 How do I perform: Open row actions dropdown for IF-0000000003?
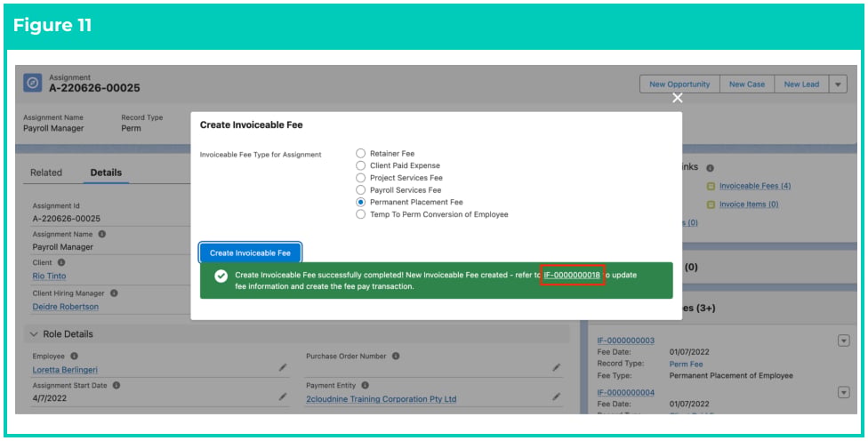pyautogui.click(x=844, y=341)
